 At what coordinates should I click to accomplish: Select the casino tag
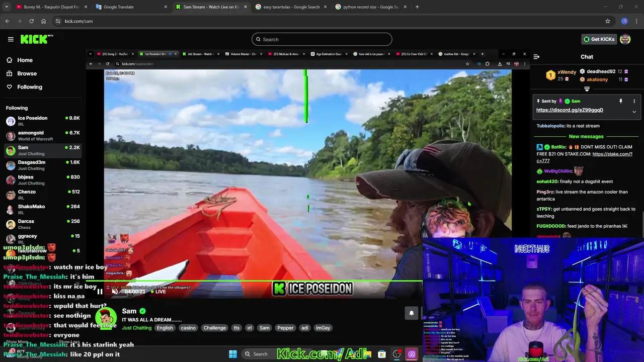[x=188, y=328]
